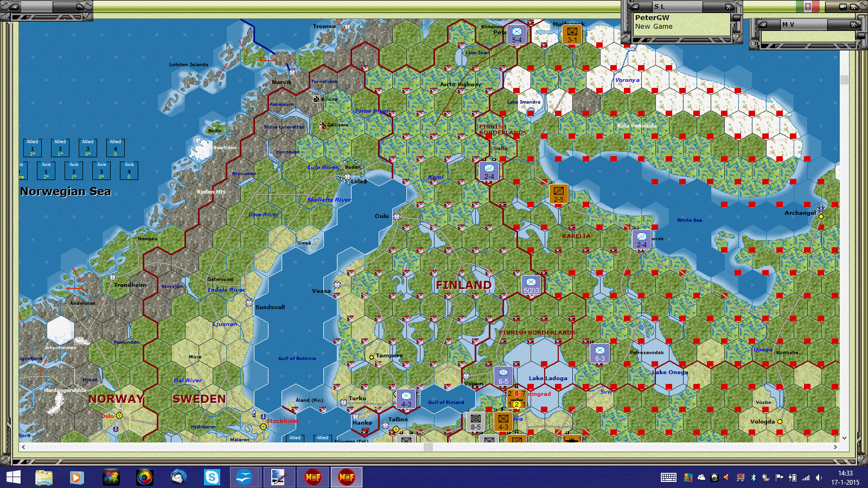Click the Norwegian Sea label
The image size is (868, 488).
click(x=65, y=191)
